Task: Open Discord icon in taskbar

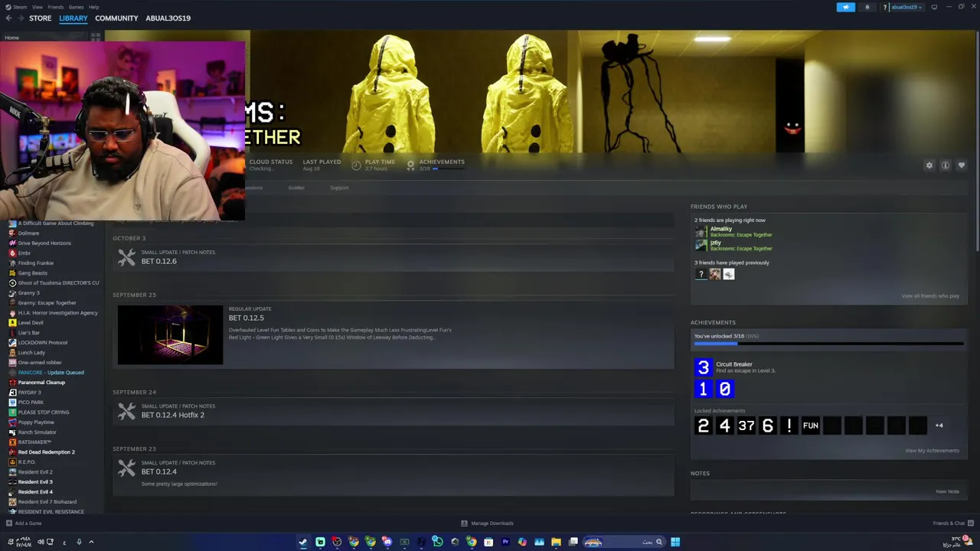Action: (x=387, y=542)
